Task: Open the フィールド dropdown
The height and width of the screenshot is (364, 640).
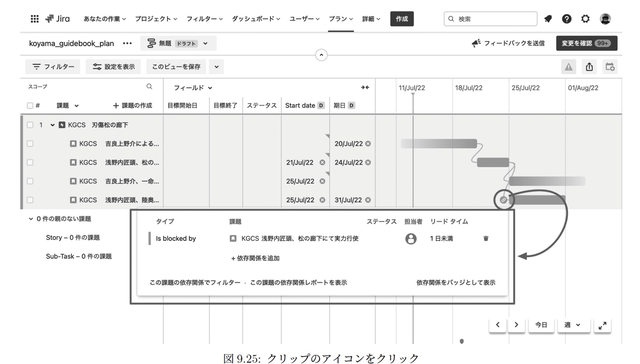Action: click(193, 88)
